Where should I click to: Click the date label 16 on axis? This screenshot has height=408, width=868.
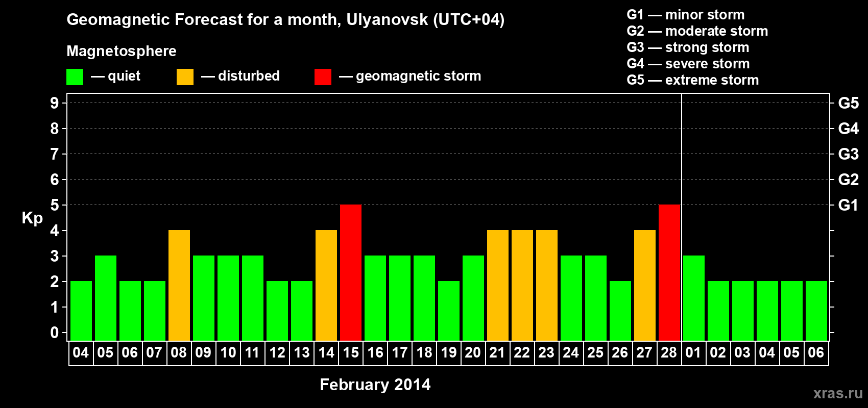tap(375, 353)
